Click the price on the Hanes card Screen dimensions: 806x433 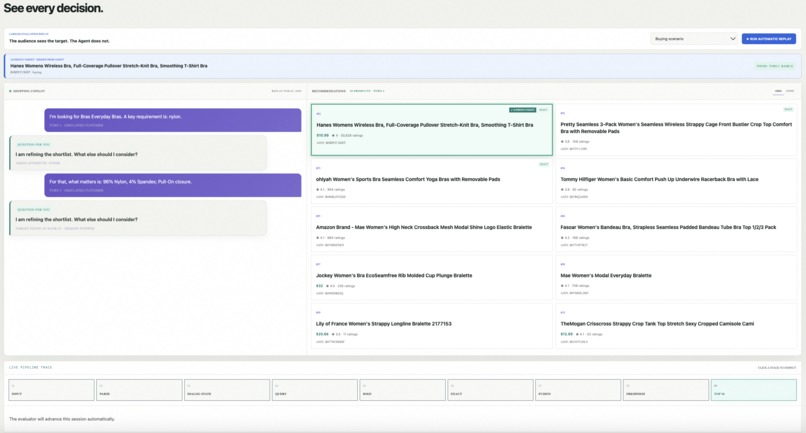322,135
